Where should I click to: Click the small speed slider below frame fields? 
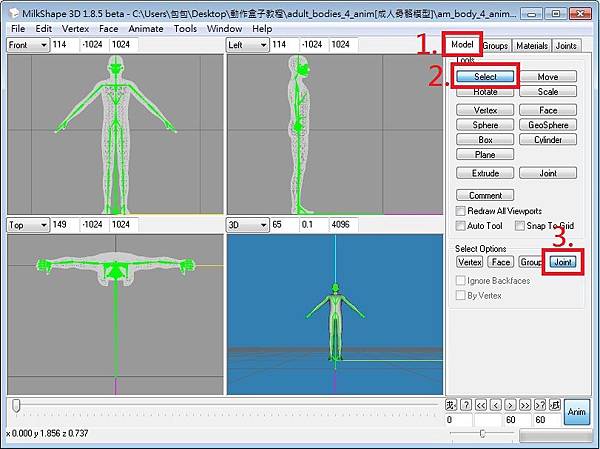point(482,433)
